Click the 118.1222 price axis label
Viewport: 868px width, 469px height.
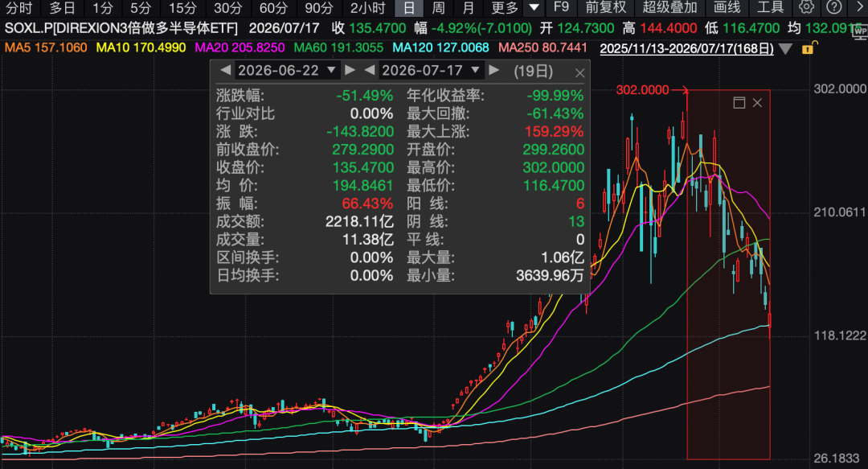pyautogui.click(x=840, y=335)
